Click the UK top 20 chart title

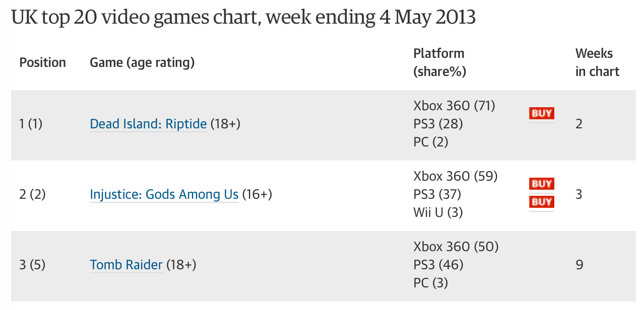[x=243, y=18]
